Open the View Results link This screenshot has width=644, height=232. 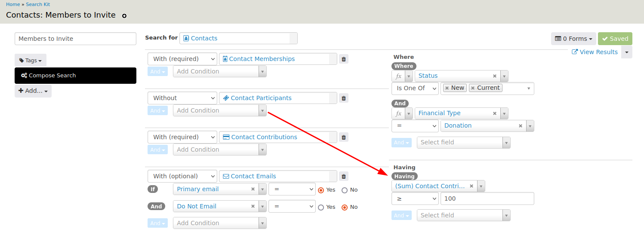(x=595, y=52)
